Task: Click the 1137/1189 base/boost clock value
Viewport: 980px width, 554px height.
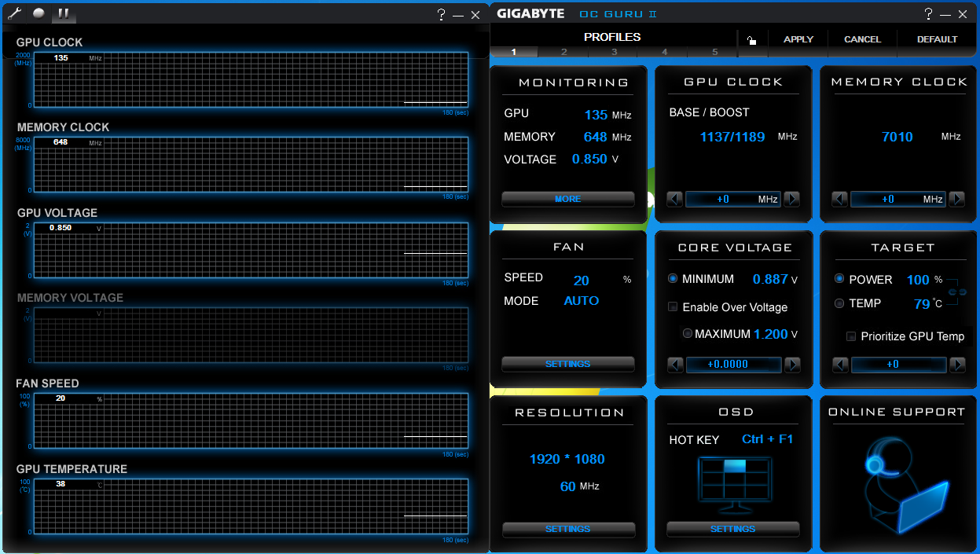Action: point(732,137)
